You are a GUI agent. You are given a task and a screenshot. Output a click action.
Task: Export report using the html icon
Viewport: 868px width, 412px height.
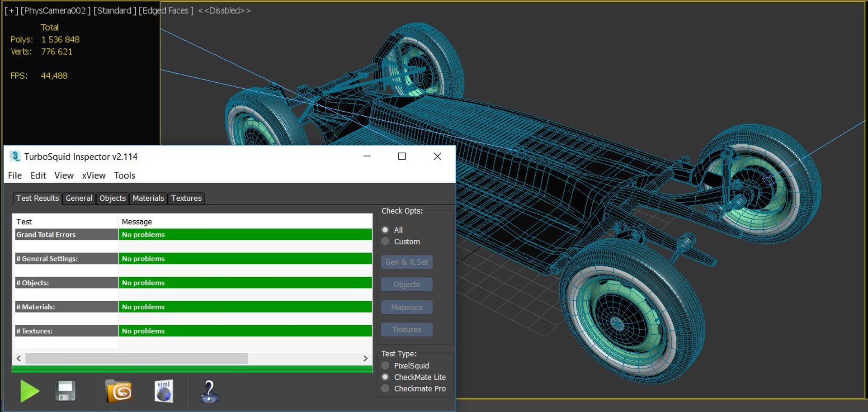click(x=164, y=391)
